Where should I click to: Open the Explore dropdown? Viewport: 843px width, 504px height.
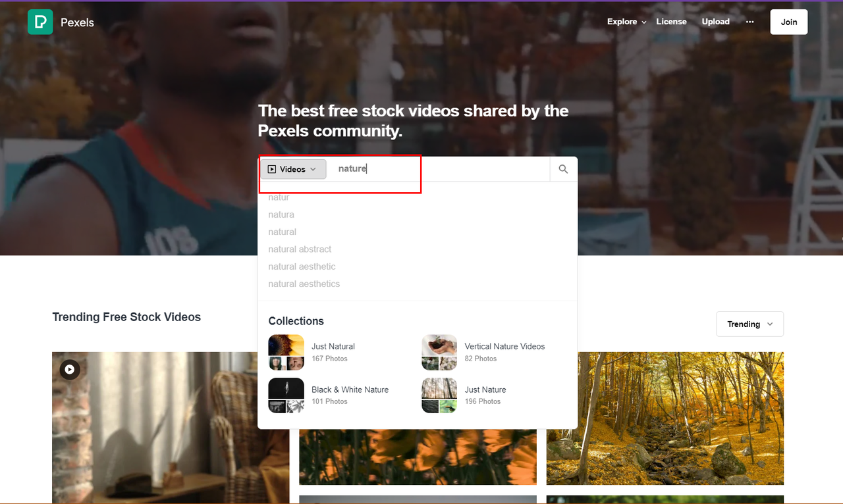pyautogui.click(x=625, y=22)
